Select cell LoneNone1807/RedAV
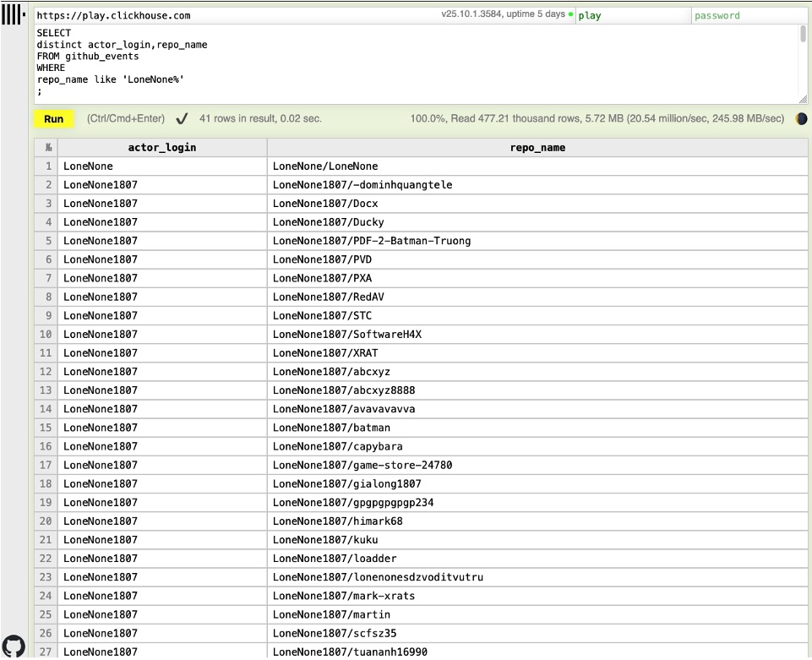812x660 pixels. [537, 297]
